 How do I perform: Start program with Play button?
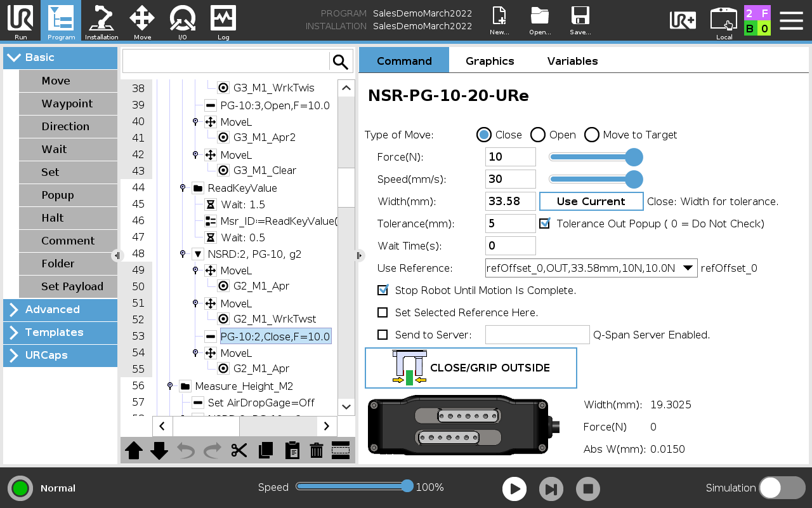(514, 489)
